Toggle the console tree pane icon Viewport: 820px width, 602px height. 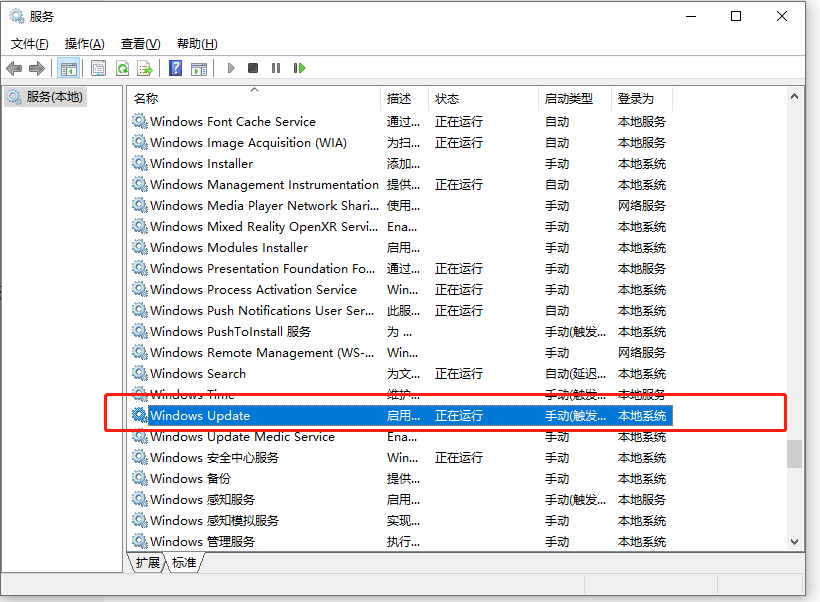[70, 68]
